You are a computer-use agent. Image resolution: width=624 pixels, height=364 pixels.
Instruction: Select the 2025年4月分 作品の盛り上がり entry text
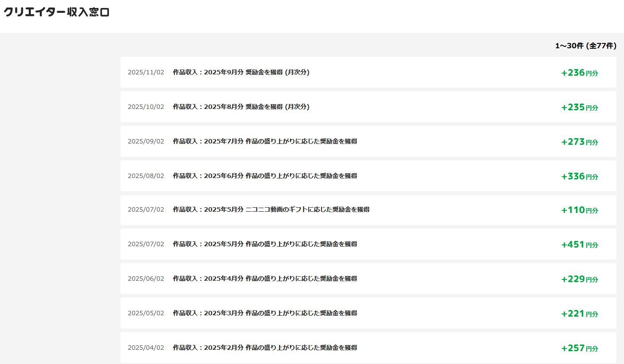pyautogui.click(x=265, y=279)
